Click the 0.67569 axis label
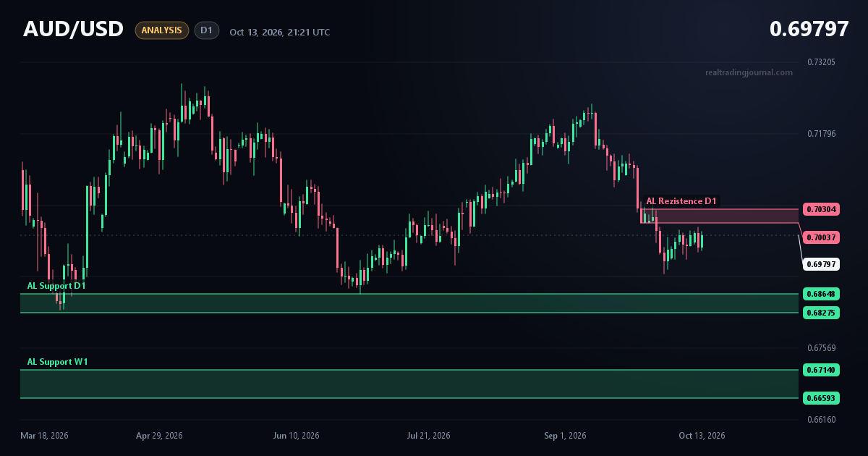 point(821,348)
